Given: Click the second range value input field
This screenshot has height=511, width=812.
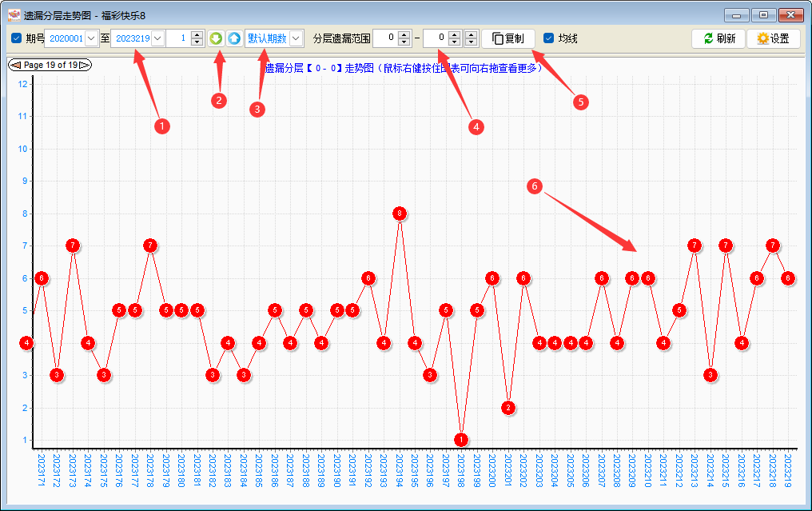Looking at the screenshot, I should point(435,38).
